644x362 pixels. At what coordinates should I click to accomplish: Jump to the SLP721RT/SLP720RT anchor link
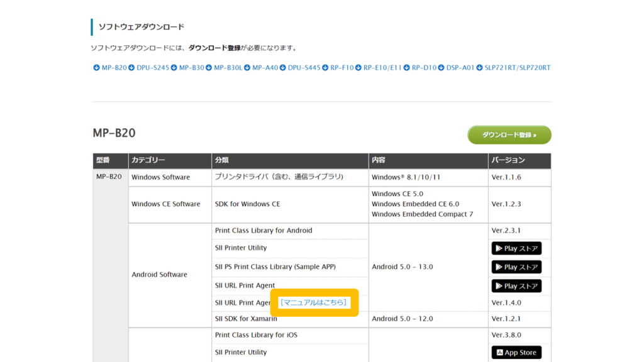pyautogui.click(x=517, y=68)
